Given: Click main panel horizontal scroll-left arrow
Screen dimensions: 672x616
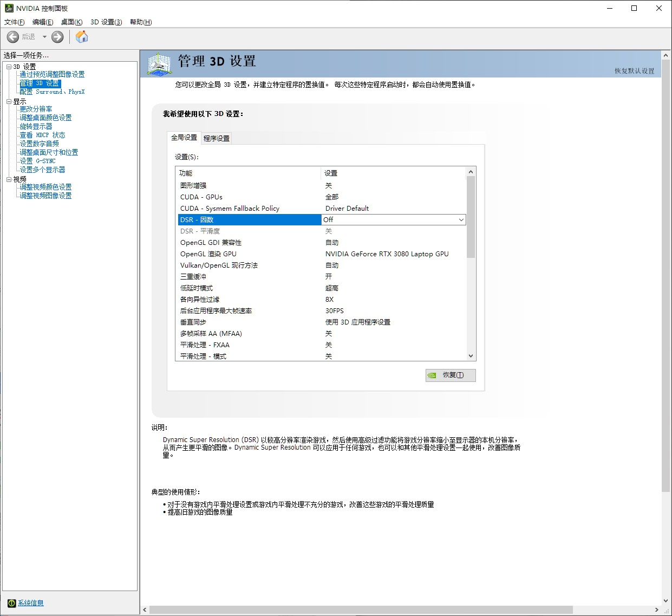Looking at the screenshot, I should [145, 610].
